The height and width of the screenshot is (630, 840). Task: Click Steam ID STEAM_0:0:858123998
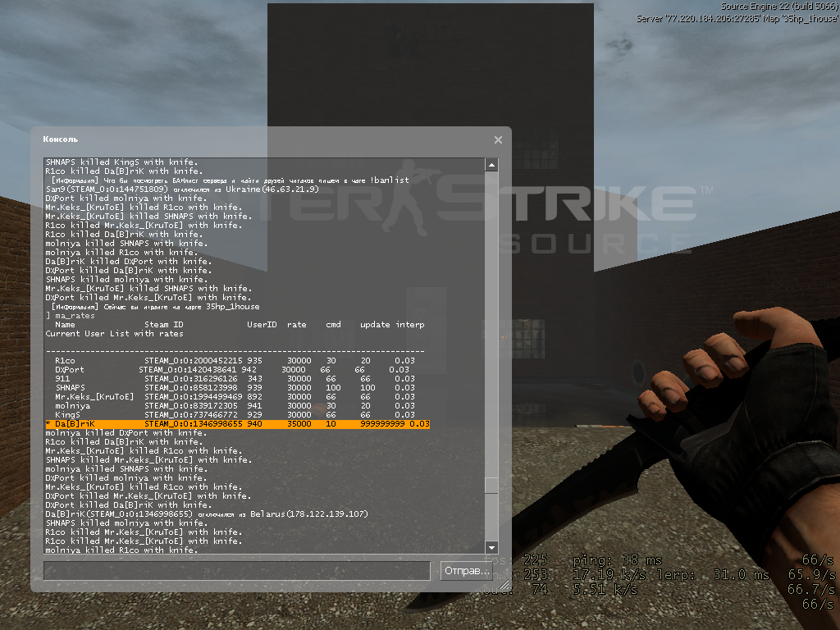190,388
